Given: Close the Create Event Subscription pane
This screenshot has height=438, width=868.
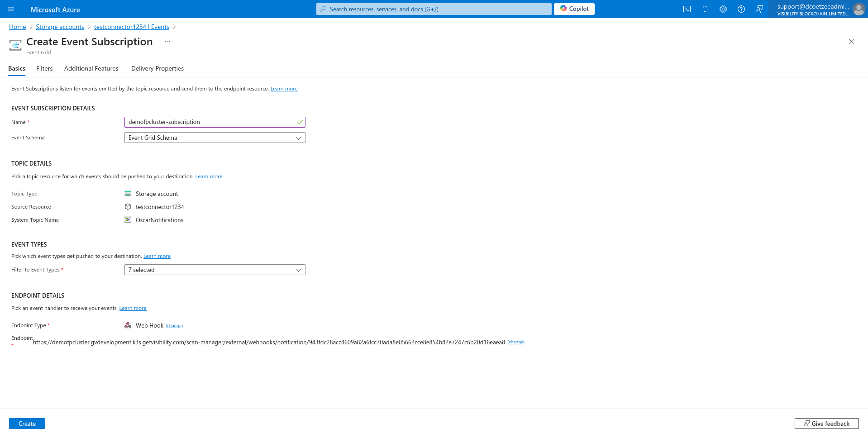Looking at the screenshot, I should coord(851,42).
